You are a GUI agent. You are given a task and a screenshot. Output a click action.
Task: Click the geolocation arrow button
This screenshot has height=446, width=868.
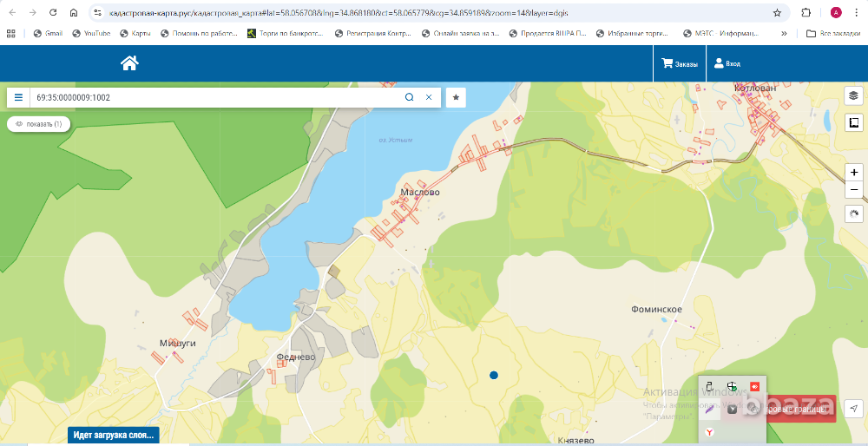[x=853, y=409]
